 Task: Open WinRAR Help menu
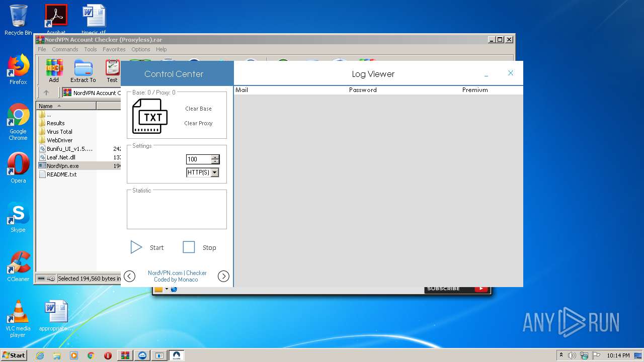point(161,49)
